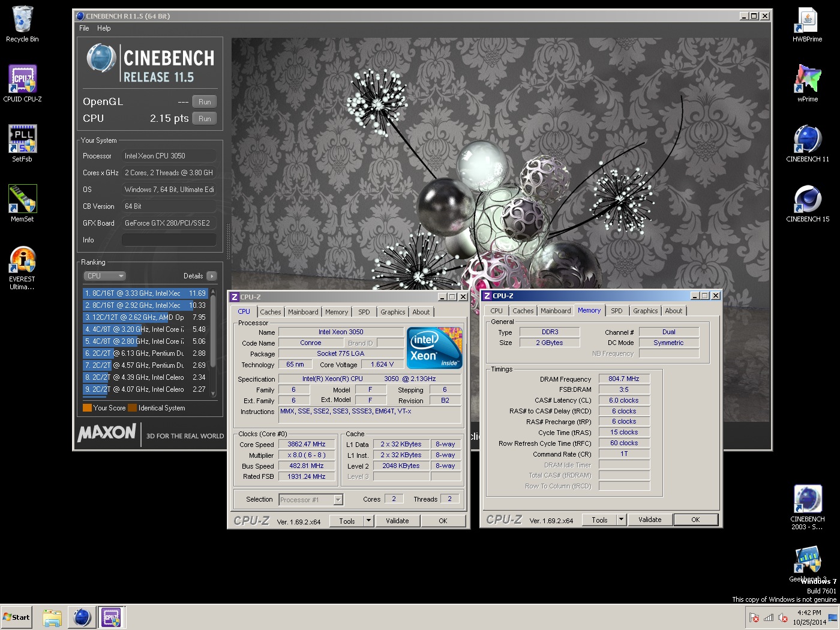Open the Recycle Bin desktop icon
840x630 pixels.
[x=22, y=24]
